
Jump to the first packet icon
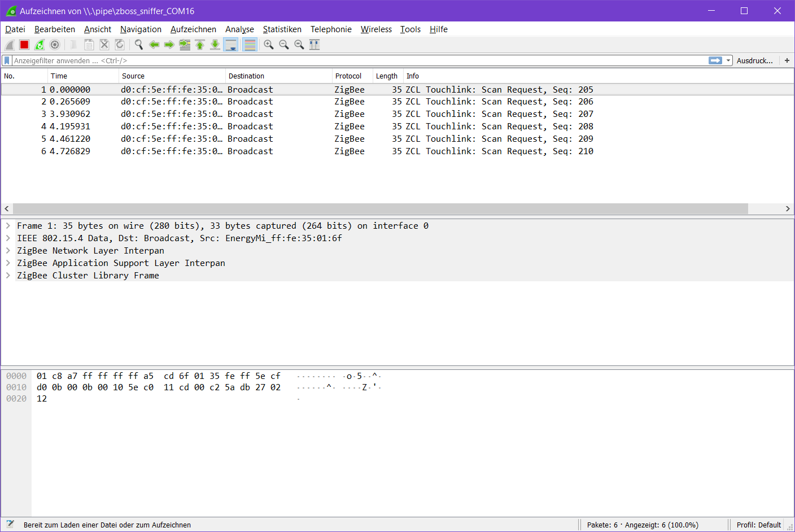coord(200,45)
